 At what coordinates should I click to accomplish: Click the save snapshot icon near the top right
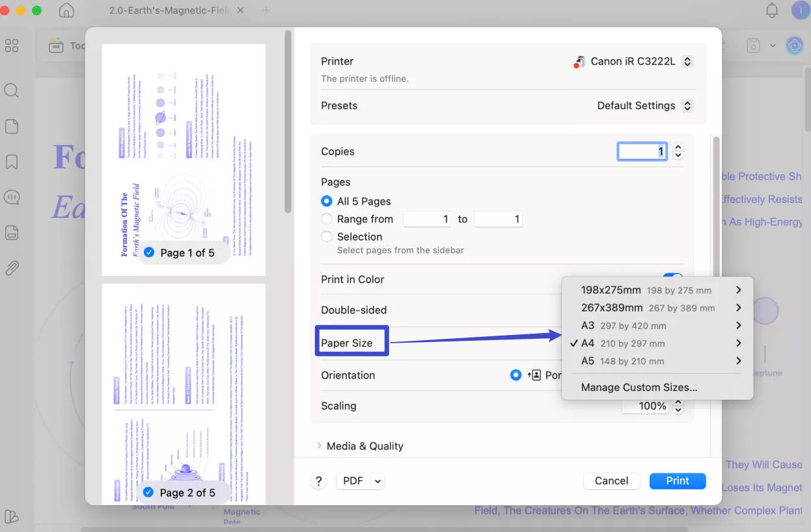[x=753, y=46]
